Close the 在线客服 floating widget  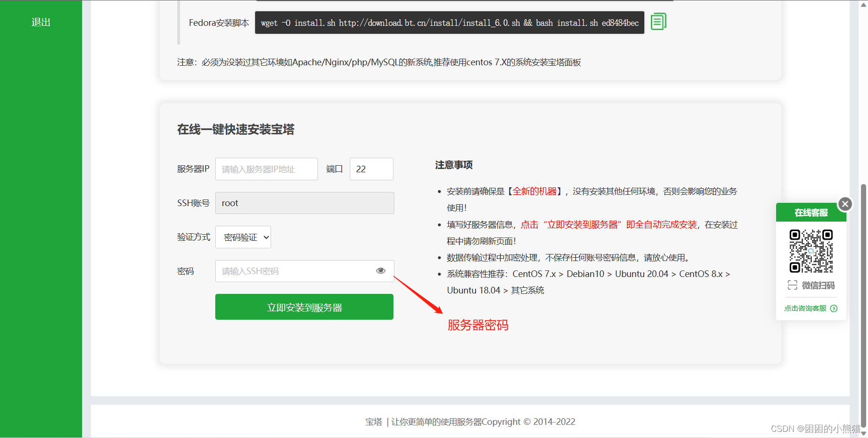click(845, 204)
